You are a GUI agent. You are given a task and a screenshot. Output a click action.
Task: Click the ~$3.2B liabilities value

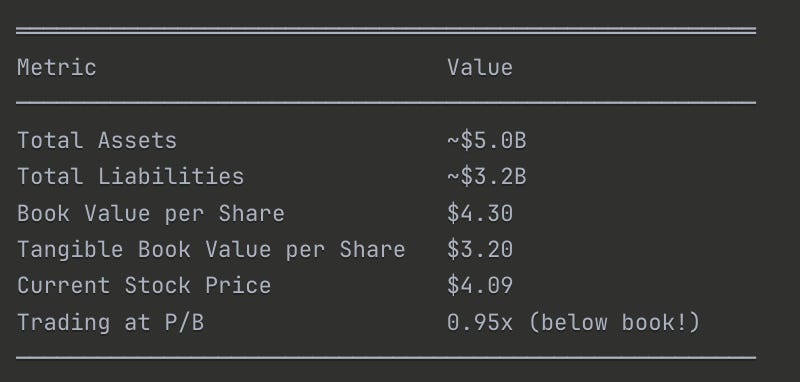click(x=487, y=177)
